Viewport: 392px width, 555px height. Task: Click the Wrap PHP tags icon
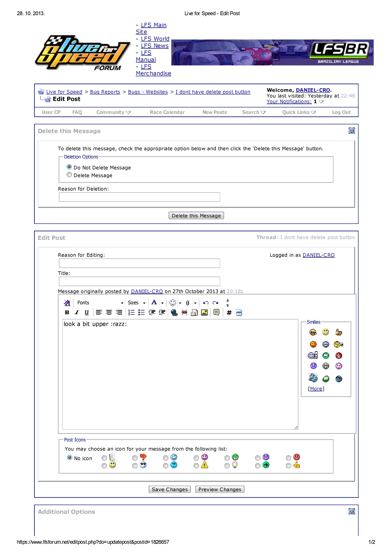pos(239,312)
